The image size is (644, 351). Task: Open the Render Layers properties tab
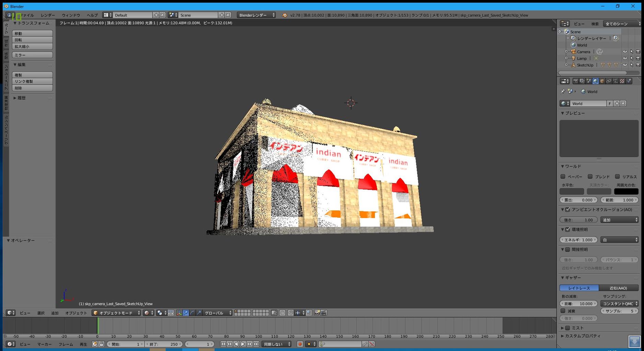(x=582, y=81)
